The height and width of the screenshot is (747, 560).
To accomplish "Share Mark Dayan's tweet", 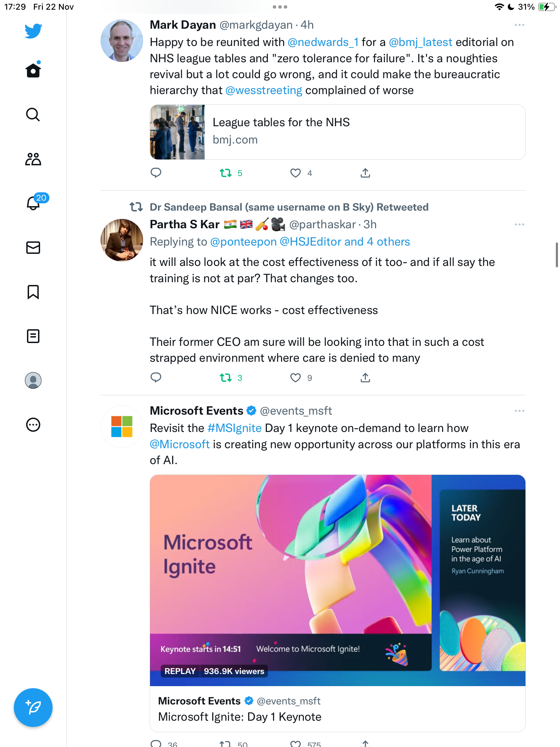I will point(365,173).
